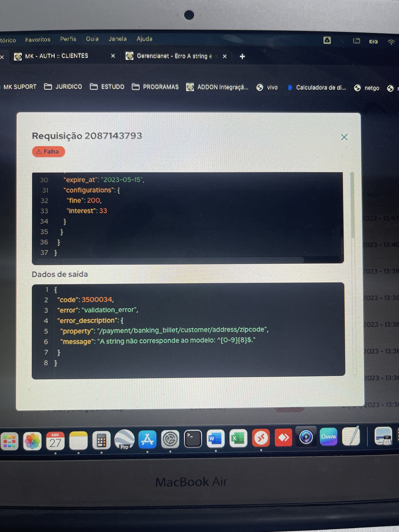Screen dimensions: 399x532
Task: Open Microsoft Word from the dock
Action: (x=215, y=438)
